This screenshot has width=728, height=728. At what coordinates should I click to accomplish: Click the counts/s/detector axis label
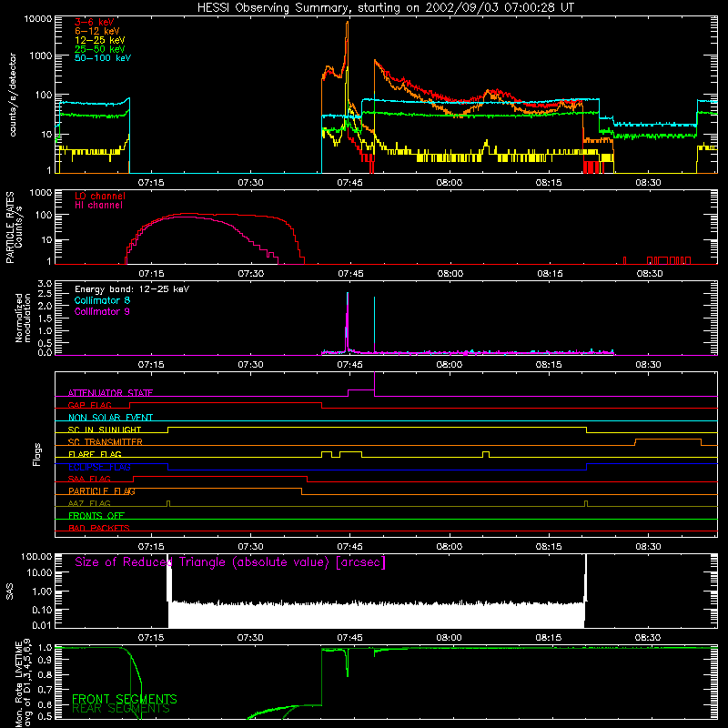[13, 95]
